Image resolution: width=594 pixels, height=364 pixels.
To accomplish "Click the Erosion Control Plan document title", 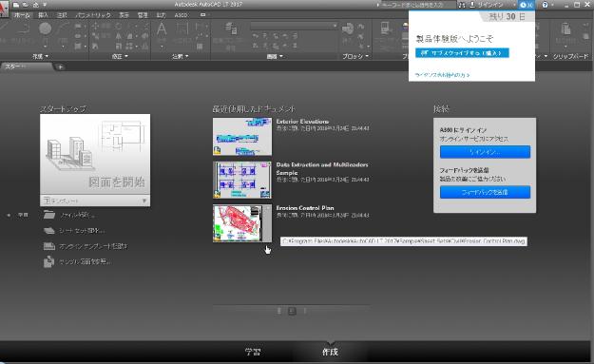I will 305,208.
